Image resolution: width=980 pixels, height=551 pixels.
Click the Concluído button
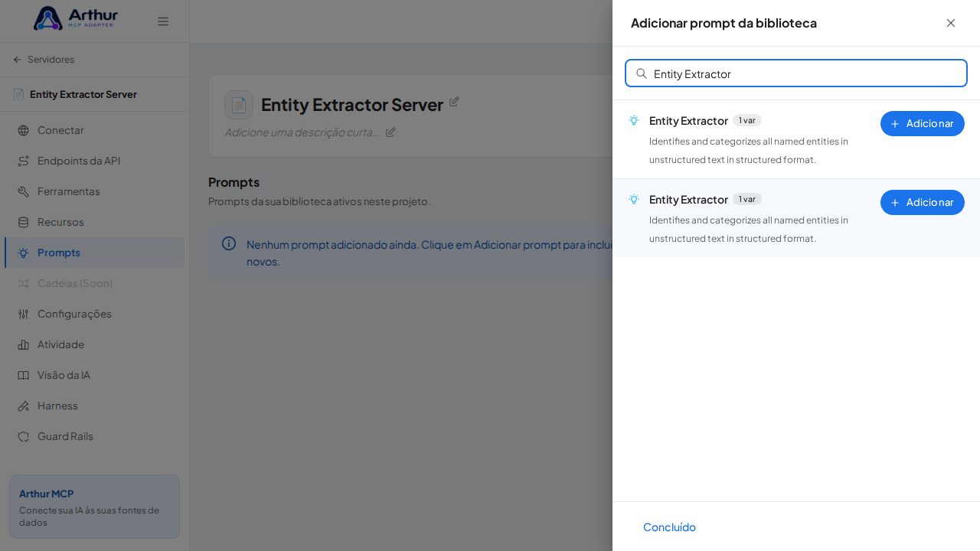(x=669, y=527)
